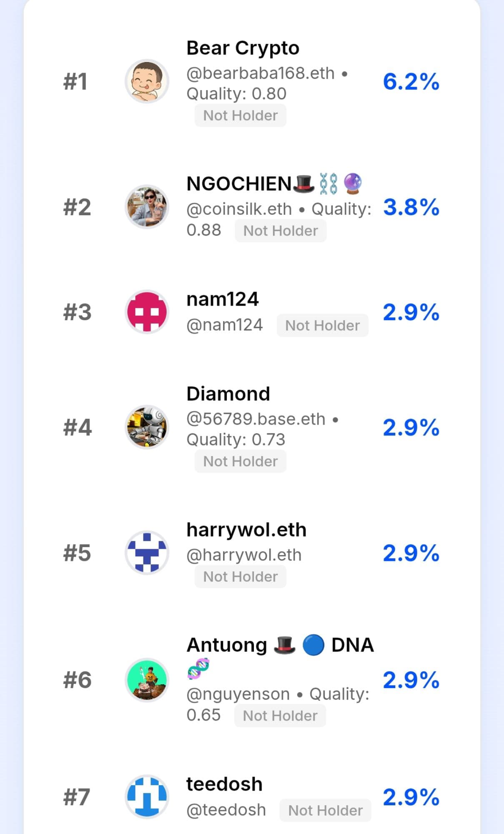Click the @56789.base.eth handle
Screen dimensions: 504x834
click(256, 419)
